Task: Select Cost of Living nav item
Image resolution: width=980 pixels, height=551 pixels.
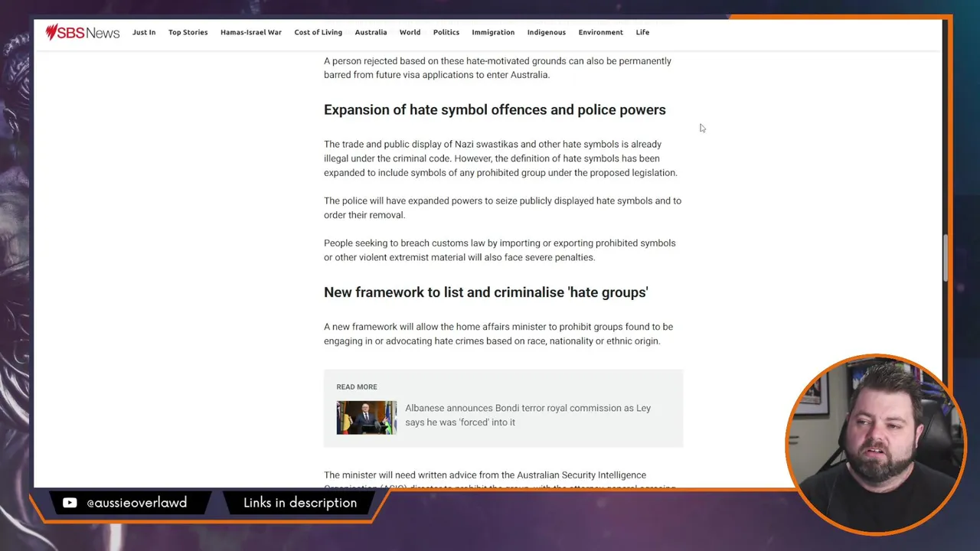Action: coord(318,32)
